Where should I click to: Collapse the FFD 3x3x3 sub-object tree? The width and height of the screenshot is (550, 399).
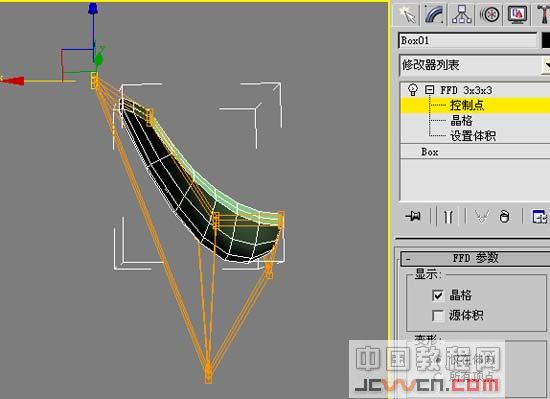[429, 90]
